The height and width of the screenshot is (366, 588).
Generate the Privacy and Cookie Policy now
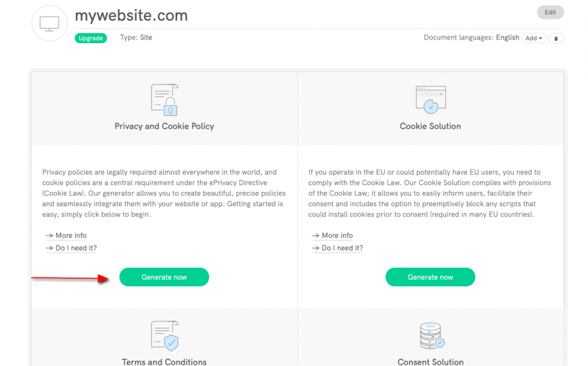point(164,277)
